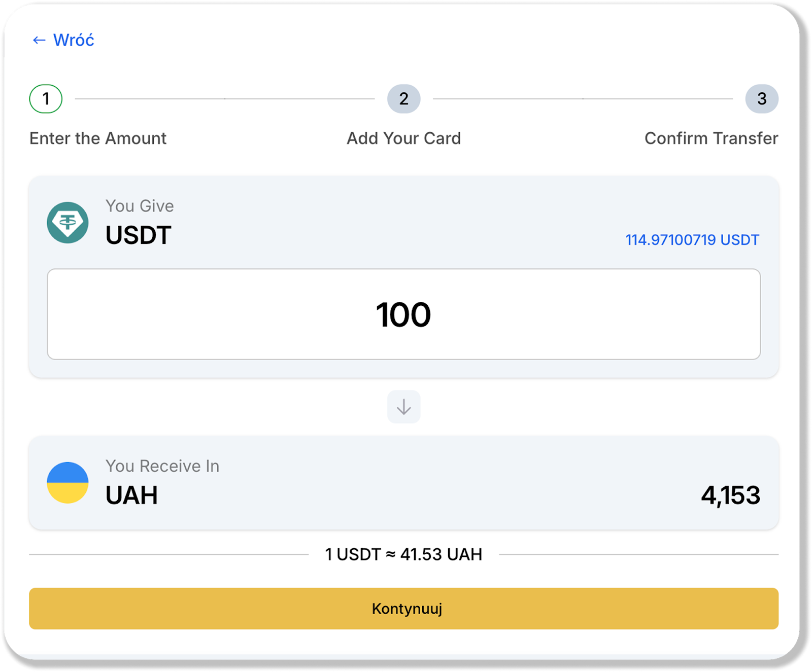Click the Tether USDT coin icon
The image size is (812, 672).
tap(67, 223)
